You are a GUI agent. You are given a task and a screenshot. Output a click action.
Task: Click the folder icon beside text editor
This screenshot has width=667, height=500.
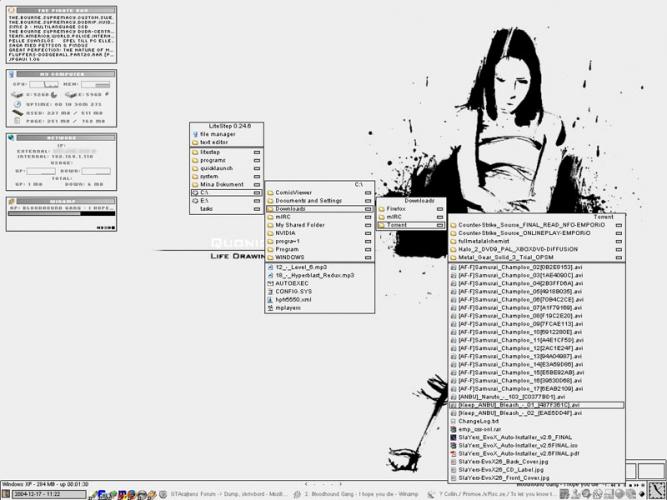click(x=195, y=142)
